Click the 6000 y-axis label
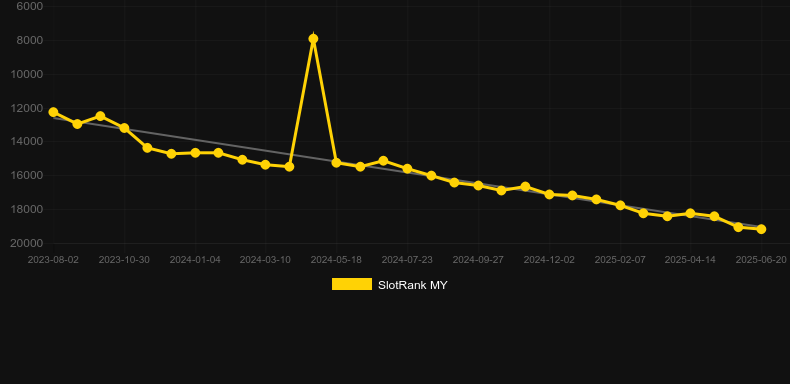The width and height of the screenshot is (790, 384). (29, 7)
